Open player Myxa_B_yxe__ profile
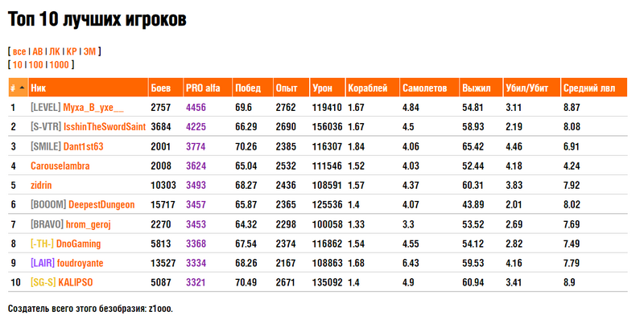 tap(93, 108)
